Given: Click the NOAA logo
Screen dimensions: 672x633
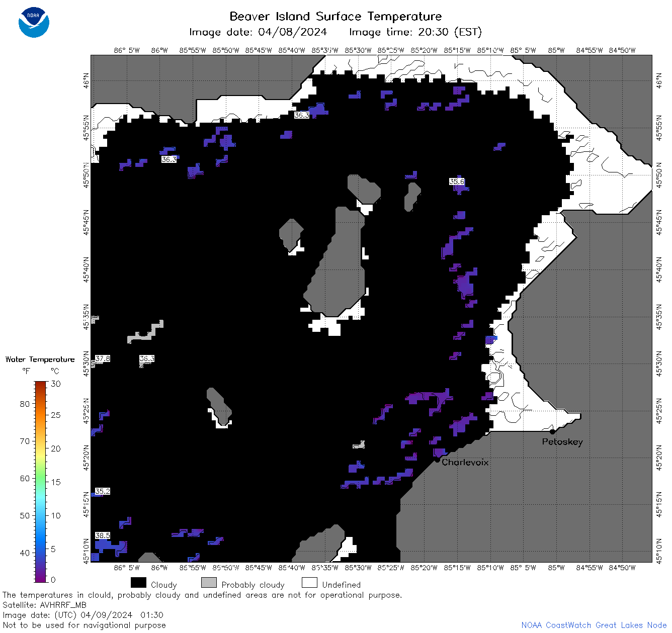Looking at the screenshot, I should [34, 22].
